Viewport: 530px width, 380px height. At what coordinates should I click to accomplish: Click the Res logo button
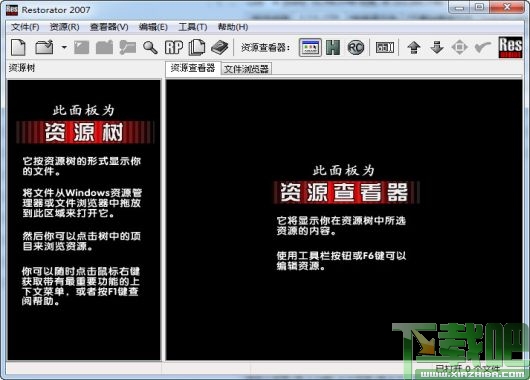point(510,47)
